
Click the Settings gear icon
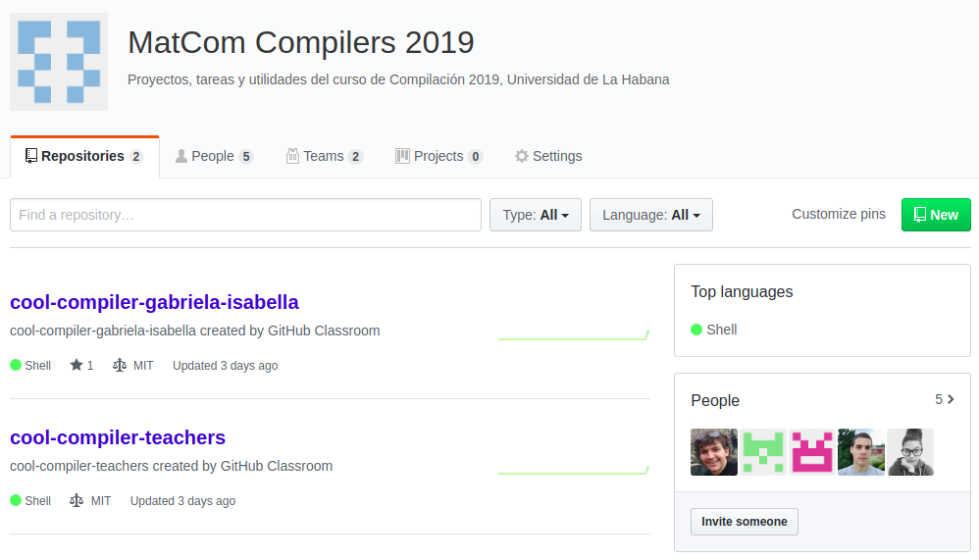point(521,156)
